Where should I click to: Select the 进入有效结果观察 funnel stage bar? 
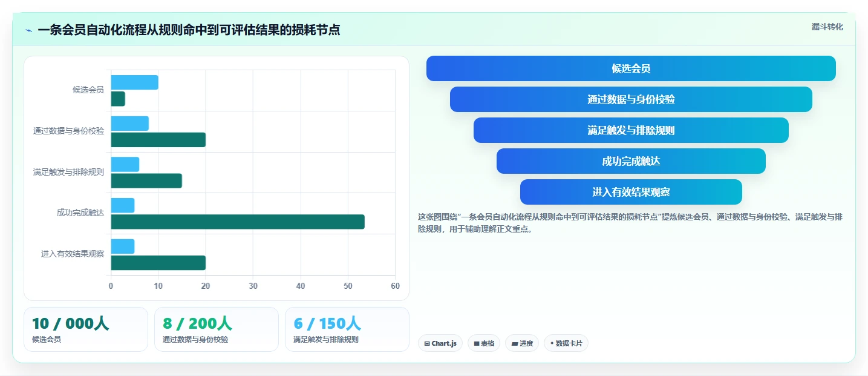point(631,192)
